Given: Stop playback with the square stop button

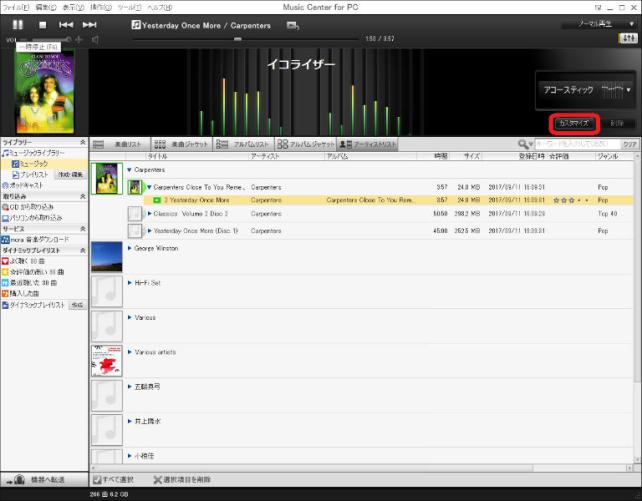Looking at the screenshot, I should pyautogui.click(x=43, y=25).
